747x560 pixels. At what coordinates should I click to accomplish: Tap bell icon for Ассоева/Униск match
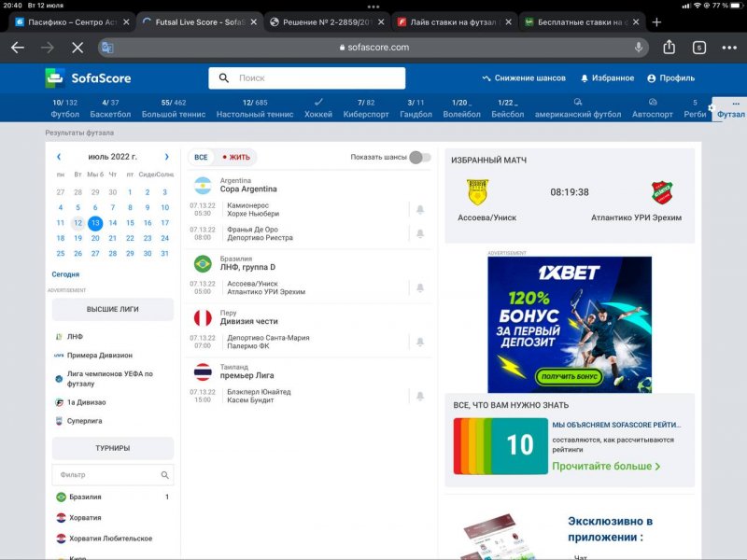420,287
